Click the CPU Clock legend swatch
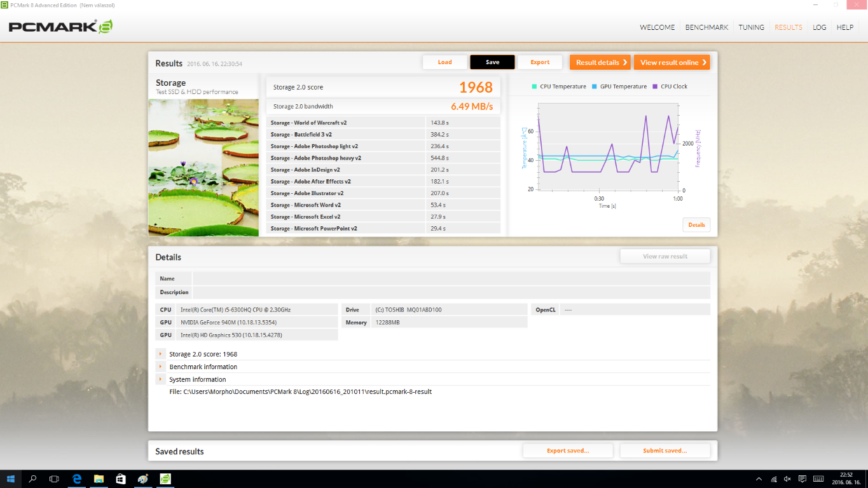 click(x=655, y=86)
